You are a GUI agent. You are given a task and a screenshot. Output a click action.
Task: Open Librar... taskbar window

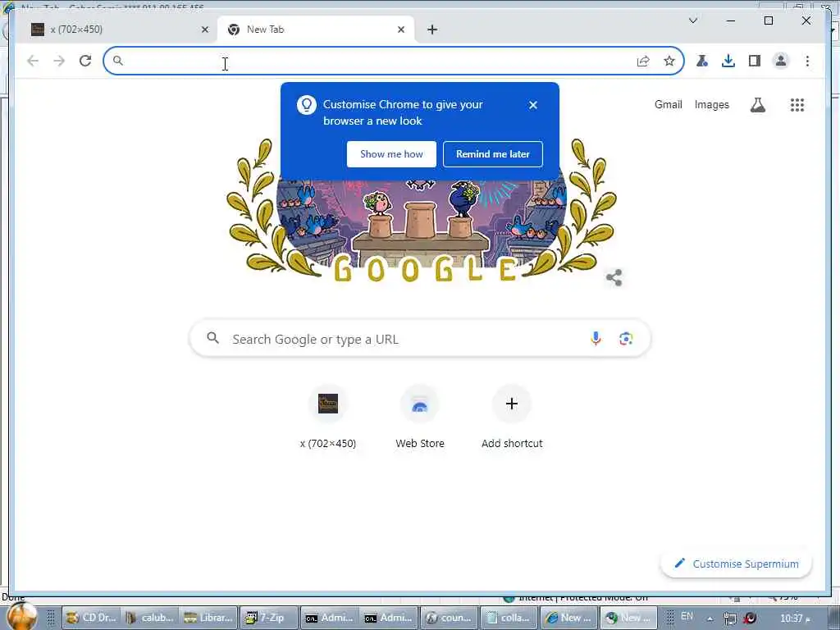(208, 619)
